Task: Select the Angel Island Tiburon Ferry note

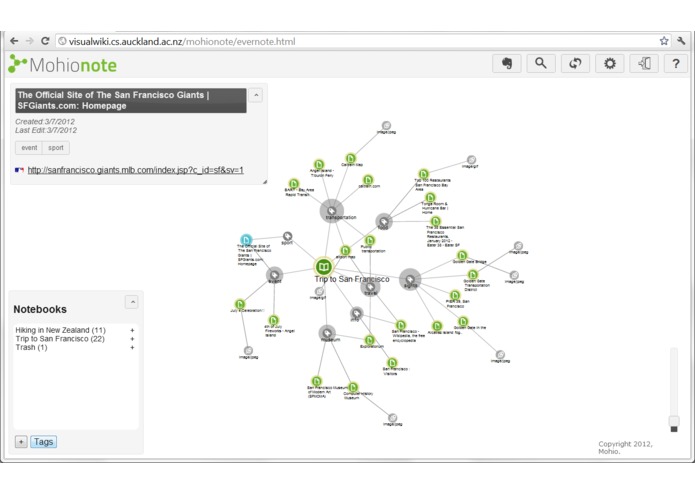Action: [319, 164]
